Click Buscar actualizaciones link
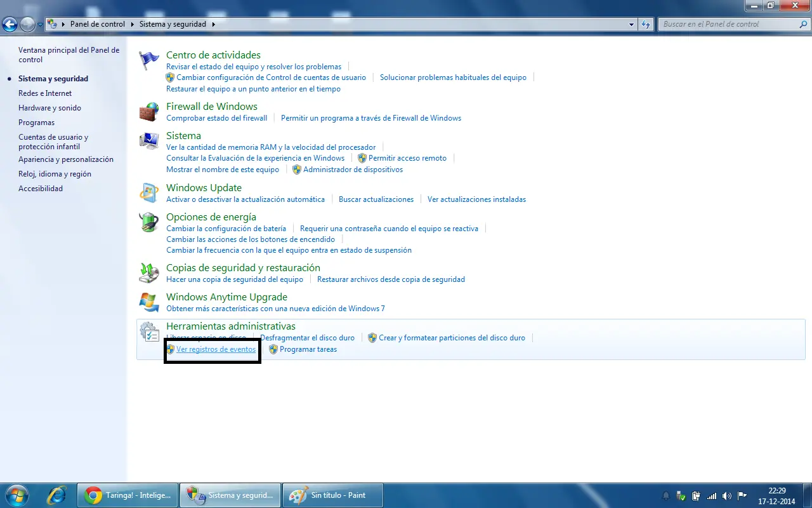The image size is (812, 508). pos(376,199)
